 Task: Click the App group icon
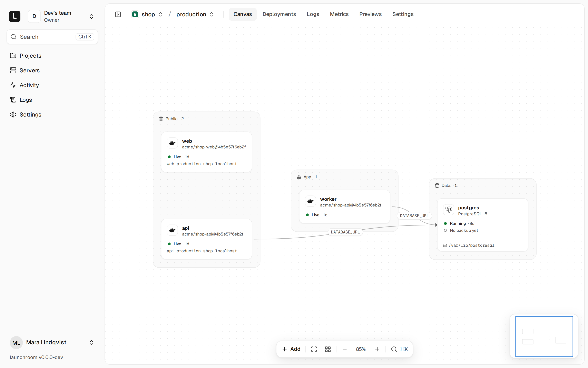coord(299,177)
